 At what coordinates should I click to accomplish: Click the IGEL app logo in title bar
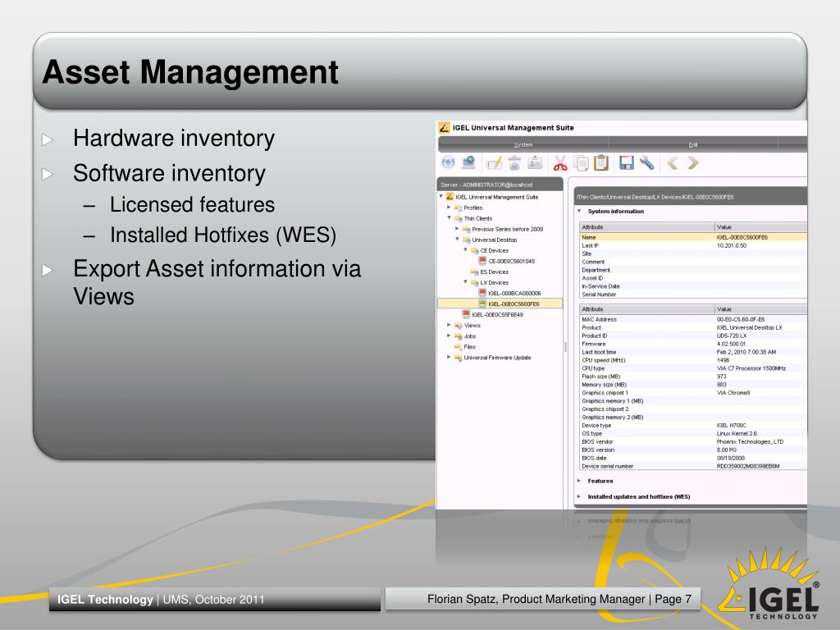444,127
